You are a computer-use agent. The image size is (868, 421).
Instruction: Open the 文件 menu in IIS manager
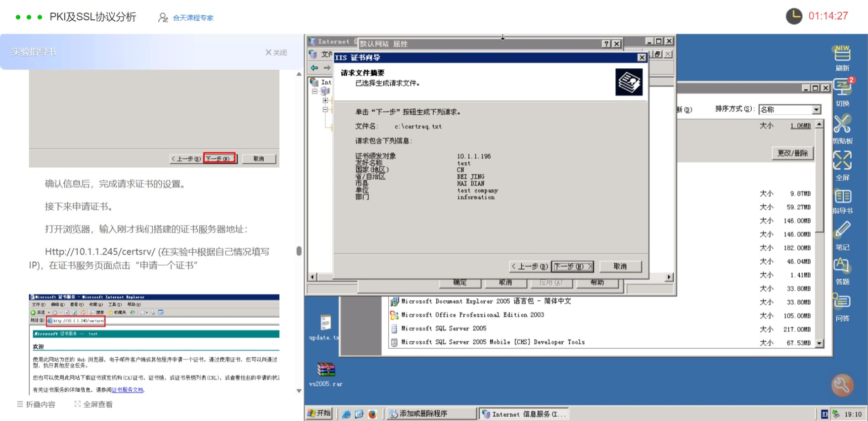point(326,54)
